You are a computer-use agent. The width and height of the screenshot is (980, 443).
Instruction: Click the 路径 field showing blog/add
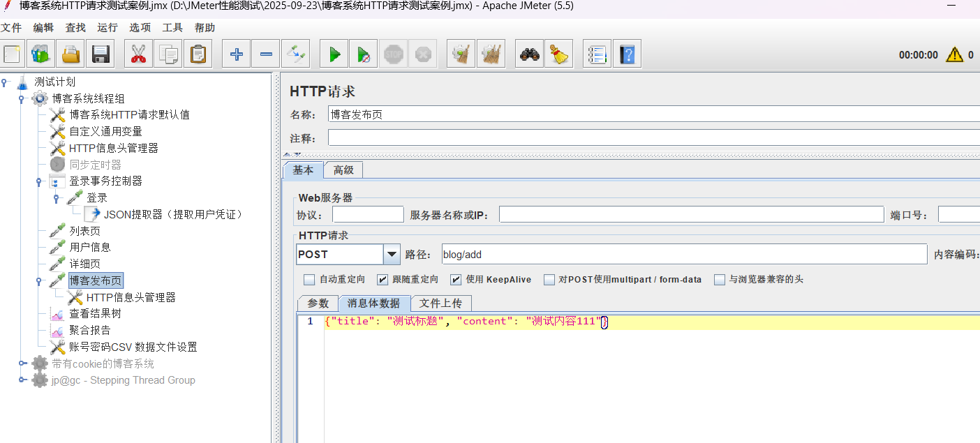684,255
